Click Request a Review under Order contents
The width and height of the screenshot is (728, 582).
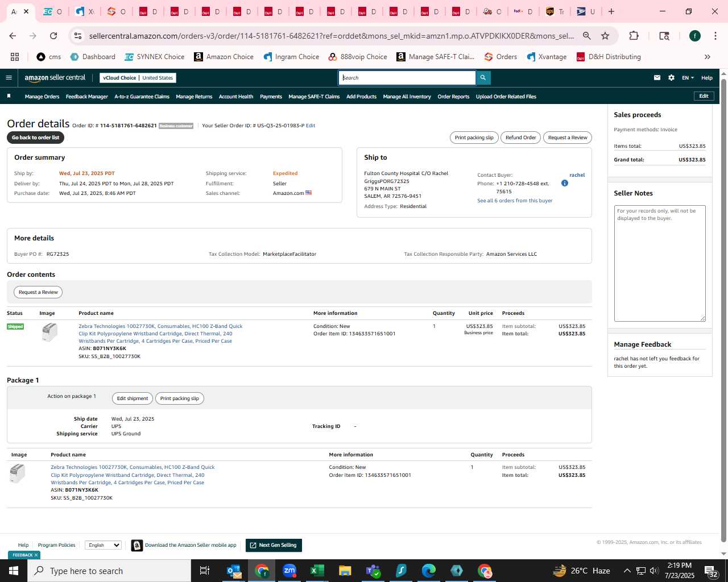pos(38,292)
